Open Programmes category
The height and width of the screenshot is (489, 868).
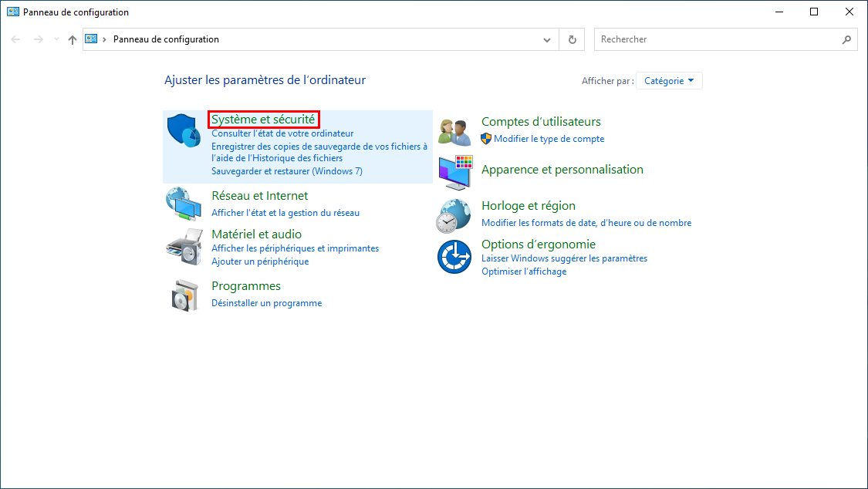(246, 286)
